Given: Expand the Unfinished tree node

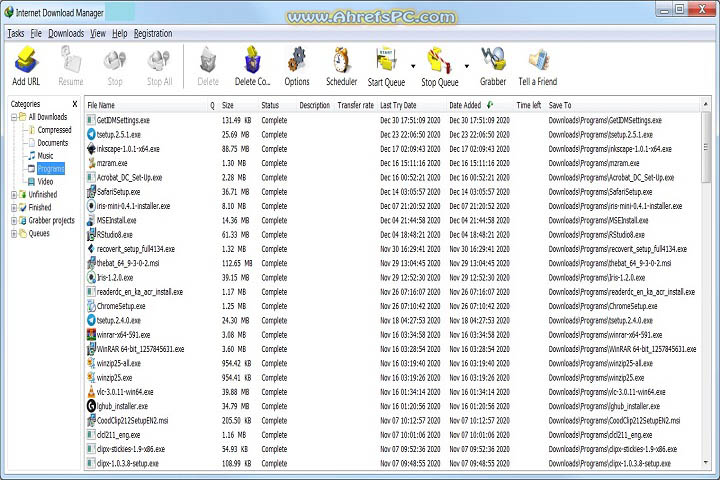Looking at the screenshot, I should point(14,195).
